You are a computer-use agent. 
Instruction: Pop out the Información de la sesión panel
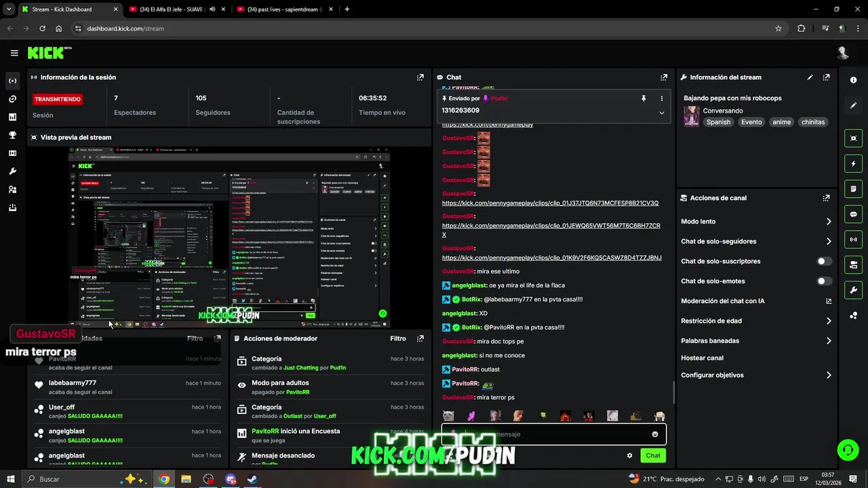(x=420, y=77)
